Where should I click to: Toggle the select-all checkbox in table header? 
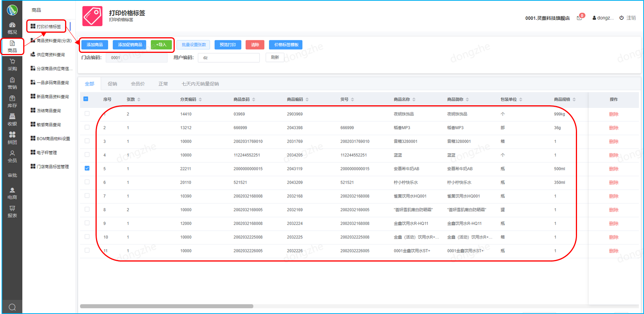pos(86,99)
